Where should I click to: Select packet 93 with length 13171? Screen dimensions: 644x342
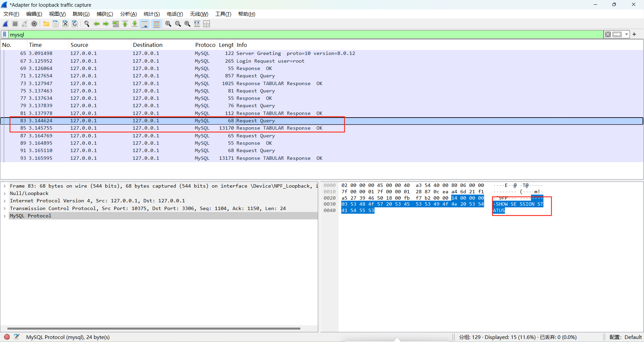(x=322, y=158)
